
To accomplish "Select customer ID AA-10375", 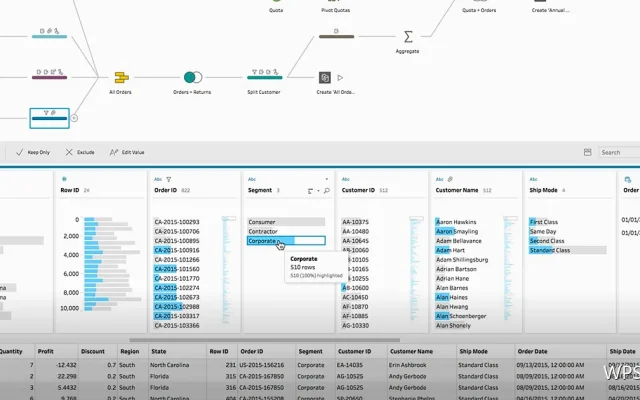I will click(x=355, y=222).
